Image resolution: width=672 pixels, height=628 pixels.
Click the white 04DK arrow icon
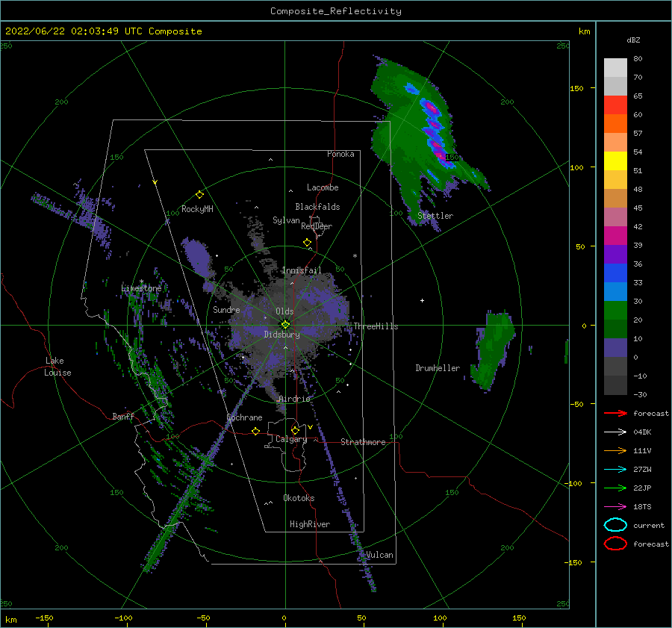(x=615, y=432)
